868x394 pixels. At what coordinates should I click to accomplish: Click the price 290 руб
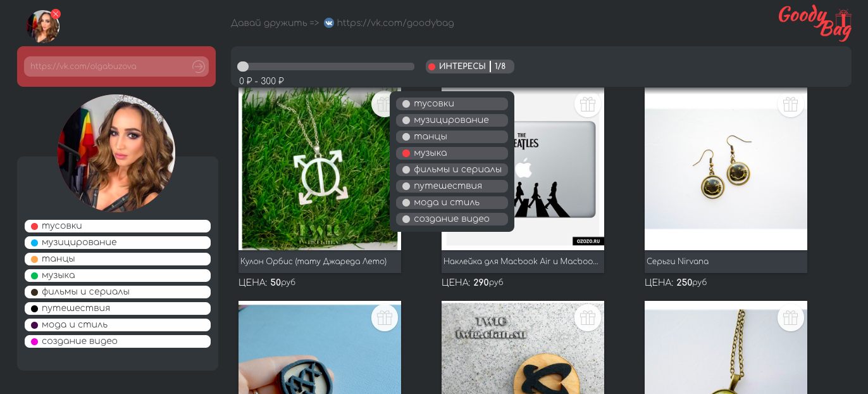(488, 283)
